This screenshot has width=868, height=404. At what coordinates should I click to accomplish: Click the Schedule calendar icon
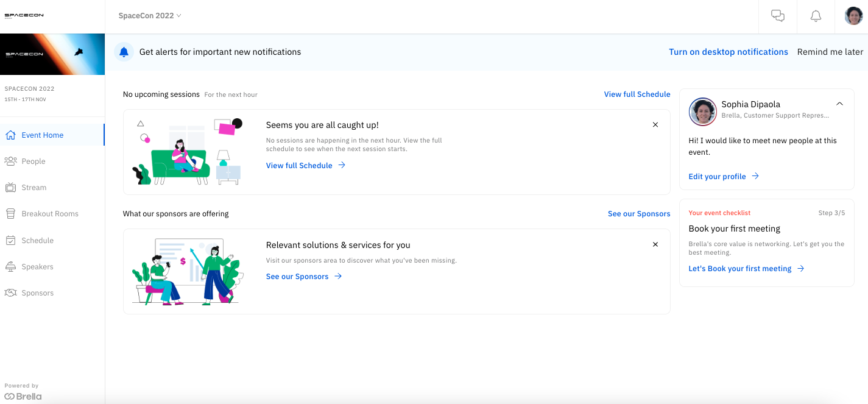coord(10,240)
